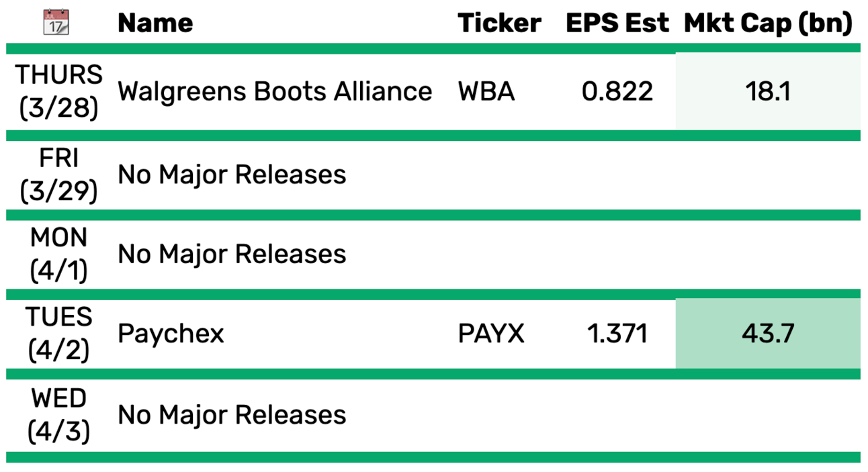
Task: Select the TUES (4/2) date cell
Action: pyautogui.click(x=59, y=333)
